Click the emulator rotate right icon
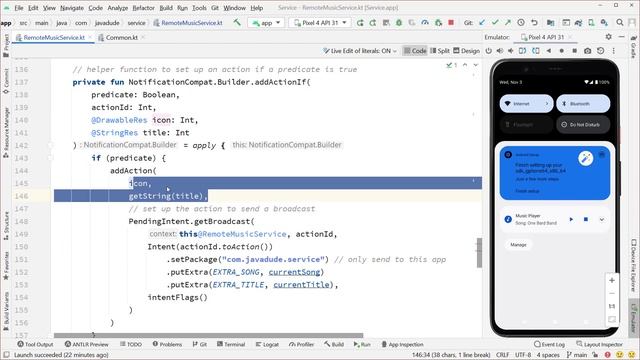The width and height of the screenshot is (640, 360). click(536, 51)
